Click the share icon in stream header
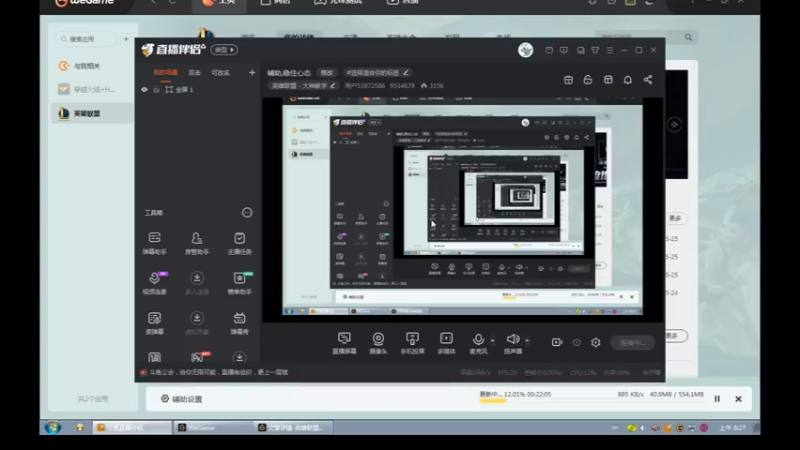Viewport: 800px width, 450px height. (647, 80)
